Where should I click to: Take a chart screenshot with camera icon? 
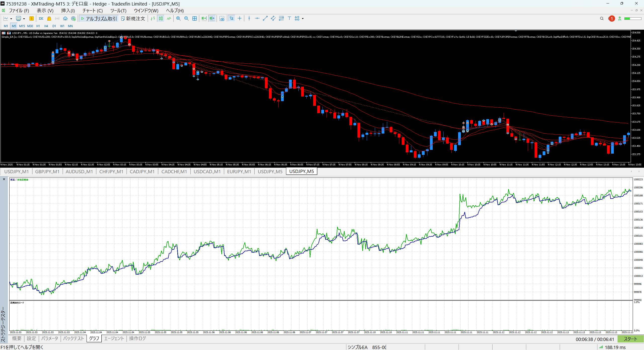point(222,18)
